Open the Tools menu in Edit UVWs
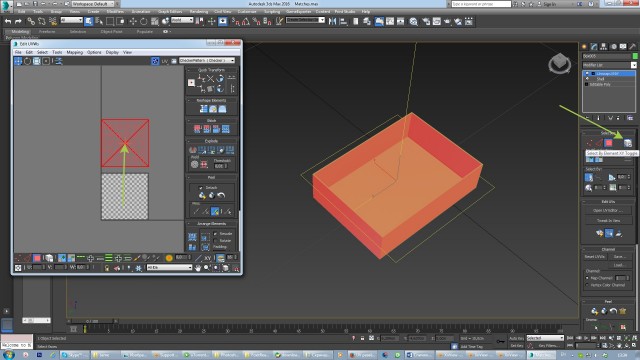The height and width of the screenshot is (360, 640). tap(57, 52)
